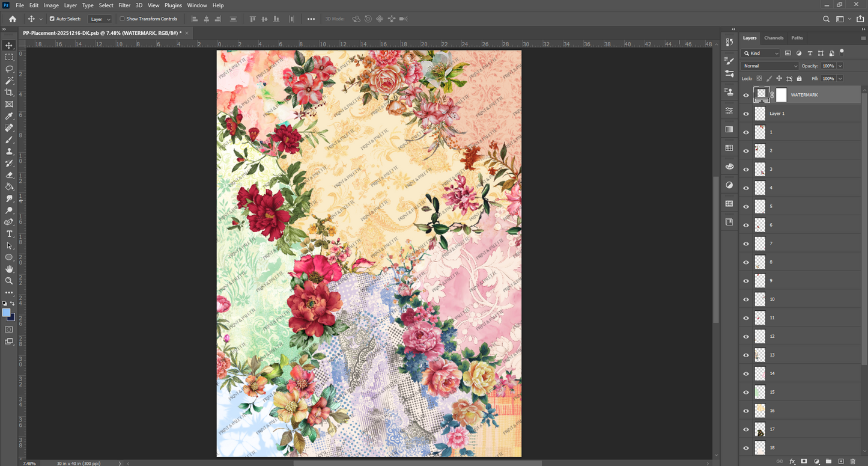
Task: Click the foreground color swatch
Action: pyautogui.click(x=6, y=313)
